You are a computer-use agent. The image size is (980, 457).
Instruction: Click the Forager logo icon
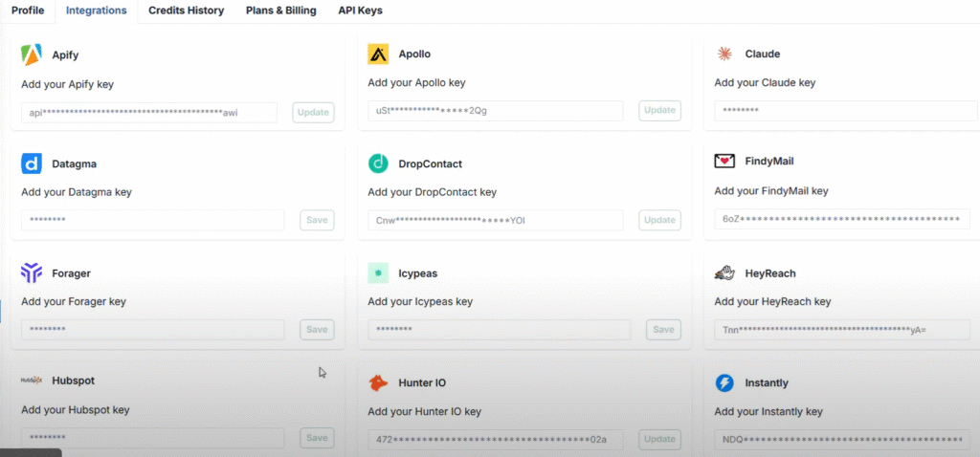tap(32, 273)
